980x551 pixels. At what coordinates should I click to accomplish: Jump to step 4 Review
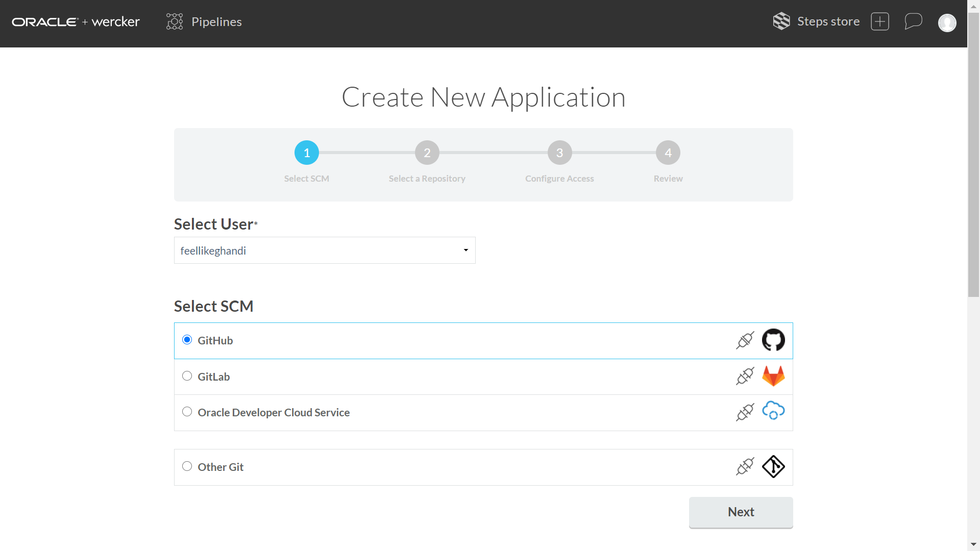click(x=668, y=153)
